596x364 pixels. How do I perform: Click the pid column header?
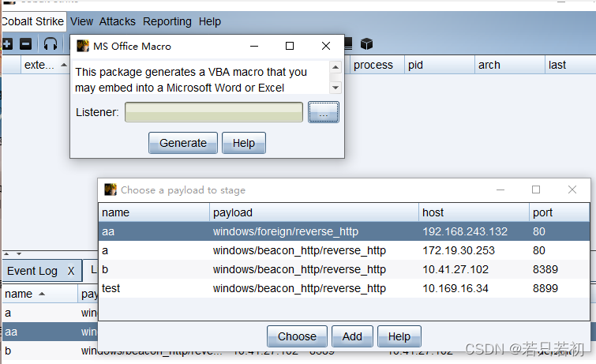click(x=439, y=65)
